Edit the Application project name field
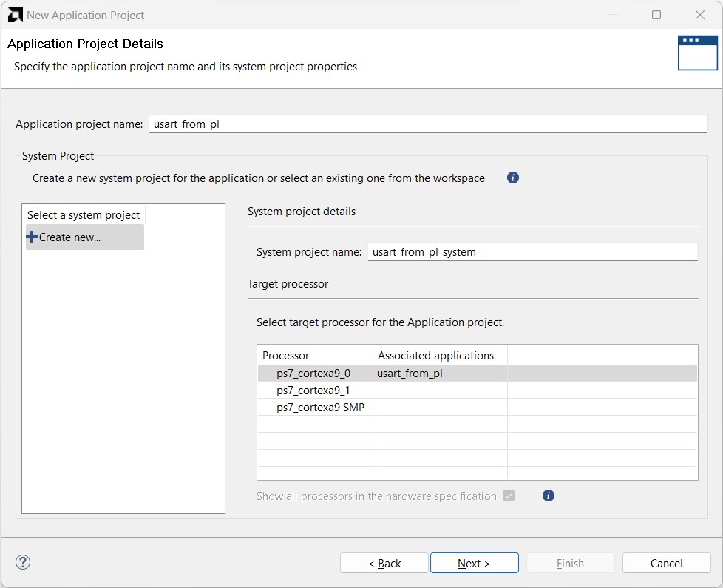The height and width of the screenshot is (588, 723). [428, 124]
